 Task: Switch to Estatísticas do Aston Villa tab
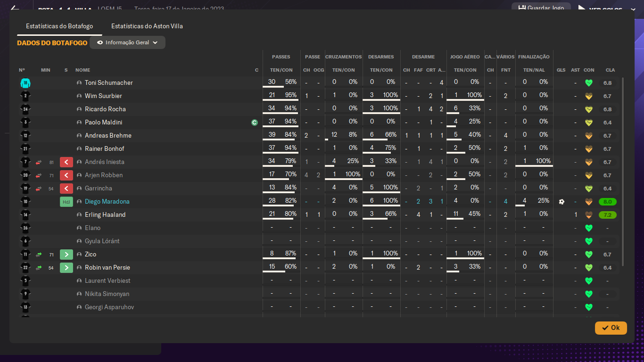coord(147,26)
